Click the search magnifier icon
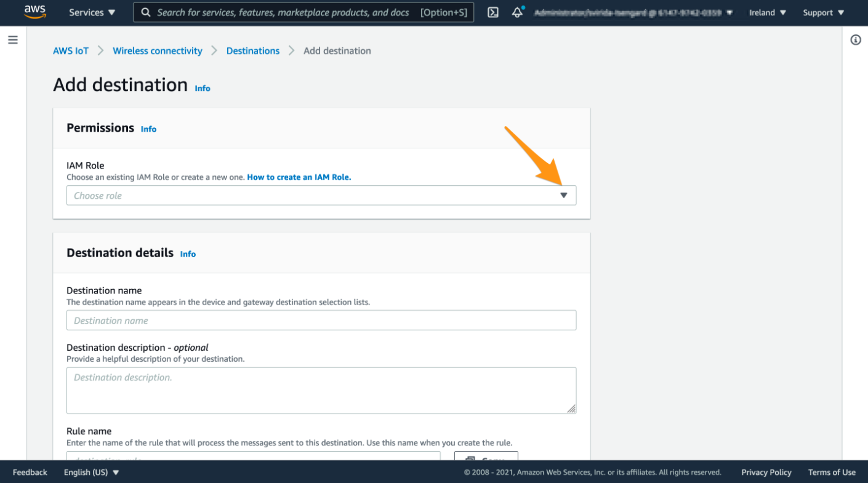This screenshot has width=868, height=483. [x=146, y=12]
